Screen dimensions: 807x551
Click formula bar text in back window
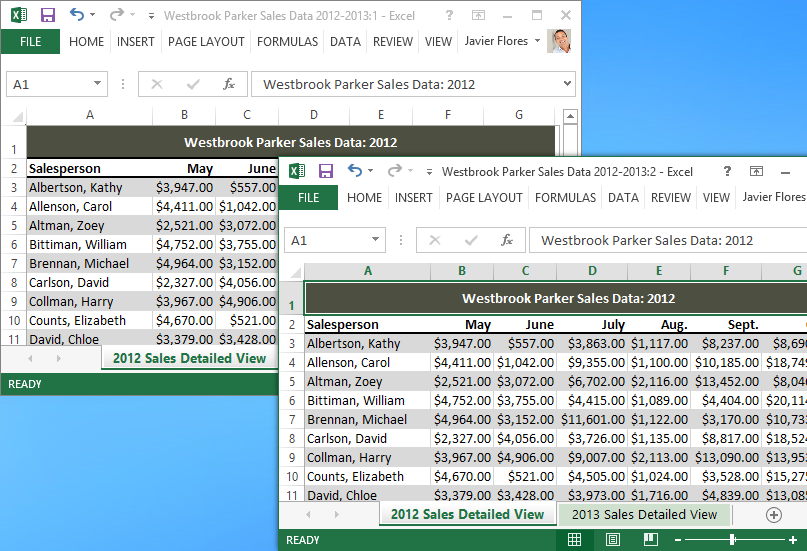(x=369, y=84)
